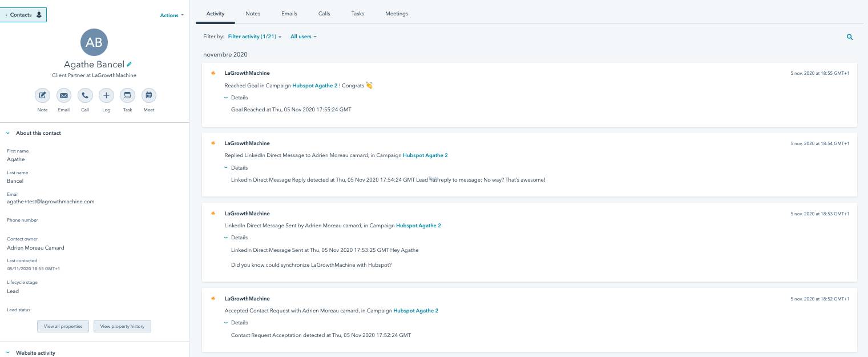Image resolution: width=868 pixels, height=357 pixels.
Task: Open the Filter activity (1/21) dropdown
Action: pyautogui.click(x=255, y=37)
